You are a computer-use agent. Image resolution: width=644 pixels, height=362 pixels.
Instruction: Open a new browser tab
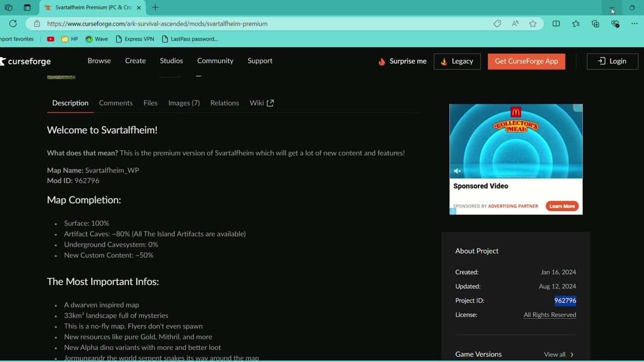[155, 8]
